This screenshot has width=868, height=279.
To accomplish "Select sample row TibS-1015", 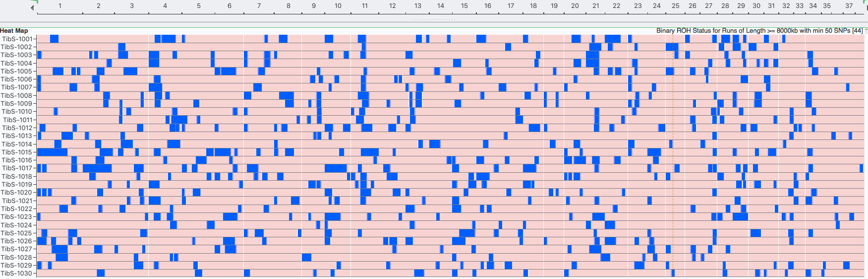I will 17,152.
